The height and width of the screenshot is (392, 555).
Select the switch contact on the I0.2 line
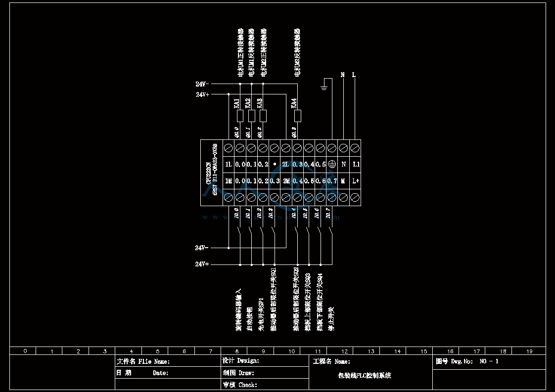[x=262, y=230]
